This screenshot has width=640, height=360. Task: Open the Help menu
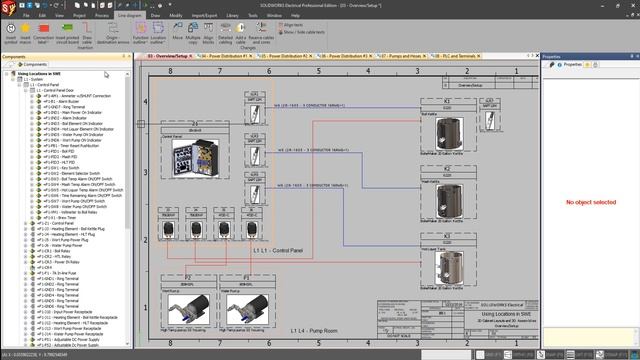tap(296, 16)
